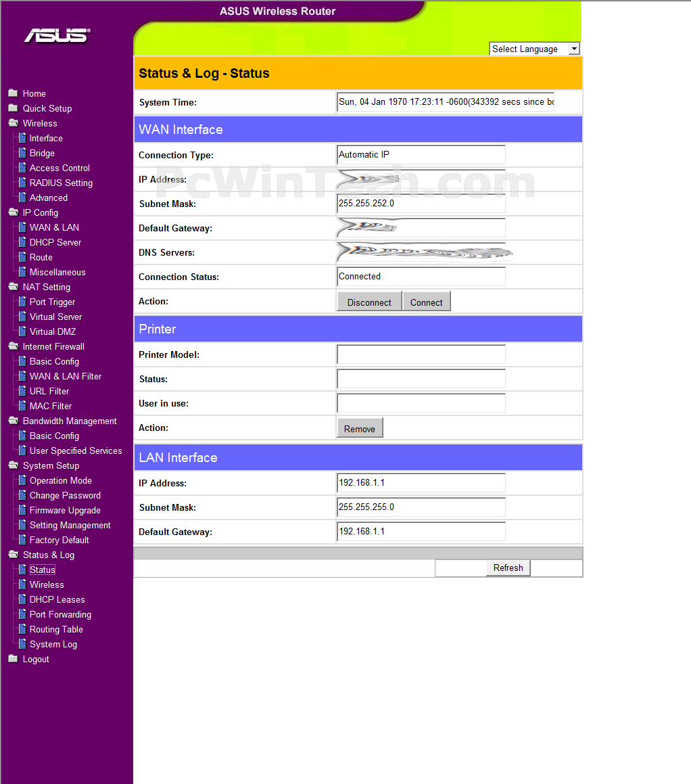Click the page icon beside Routing Table

[x=22, y=629]
